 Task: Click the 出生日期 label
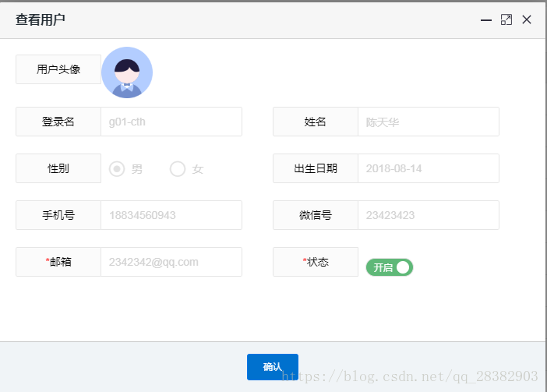[x=316, y=168]
